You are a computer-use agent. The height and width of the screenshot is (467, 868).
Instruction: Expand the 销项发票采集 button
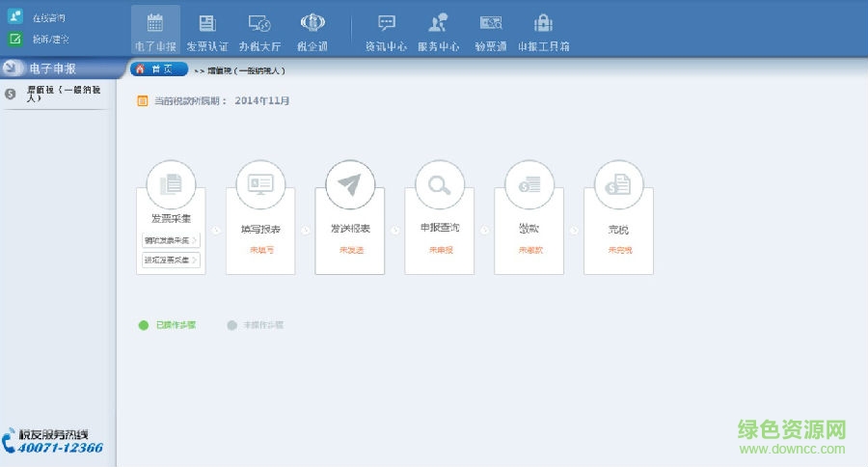(x=171, y=240)
